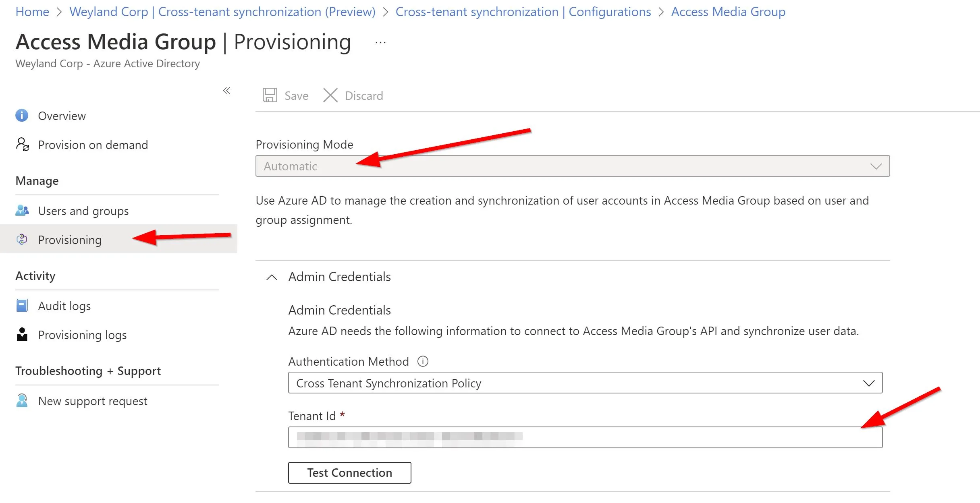
Task: Click the Overview info icon
Action: click(22, 116)
